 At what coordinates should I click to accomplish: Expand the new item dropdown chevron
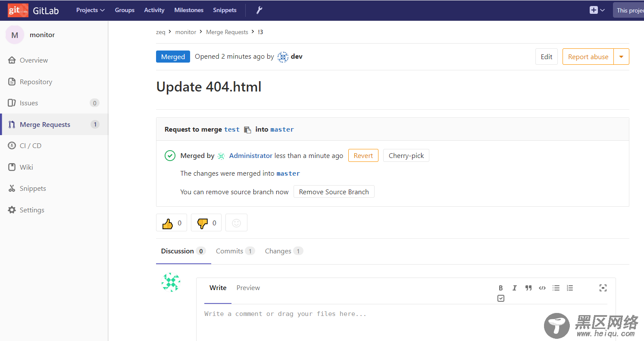pos(602,10)
